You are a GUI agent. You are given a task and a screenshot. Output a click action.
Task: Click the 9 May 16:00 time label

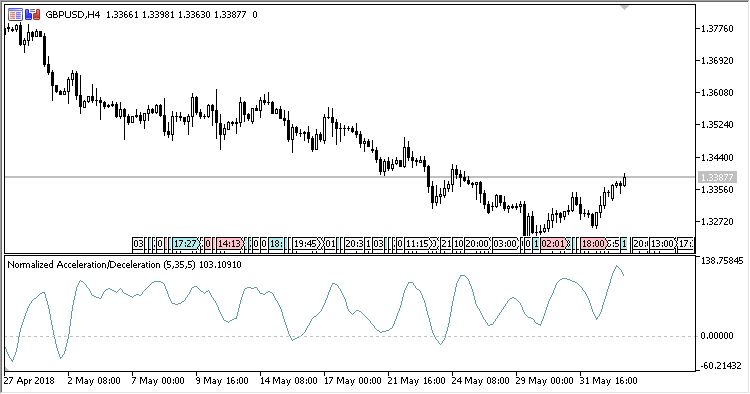click(x=222, y=381)
